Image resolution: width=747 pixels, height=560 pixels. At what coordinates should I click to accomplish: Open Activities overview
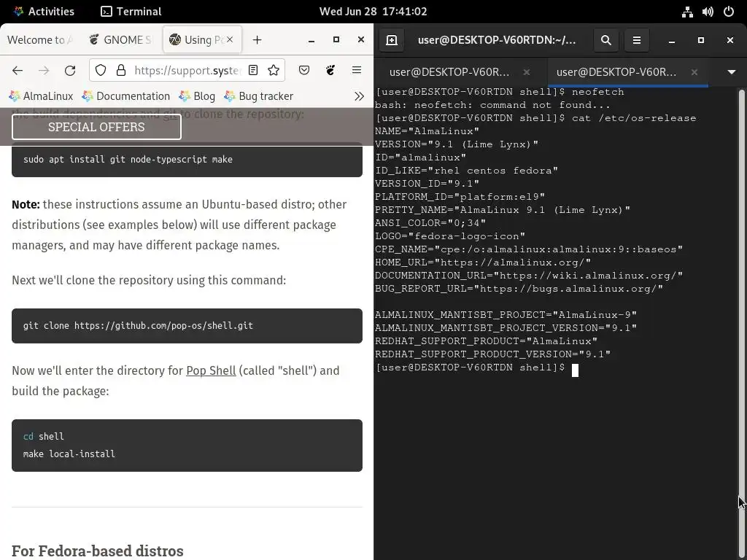(44, 12)
